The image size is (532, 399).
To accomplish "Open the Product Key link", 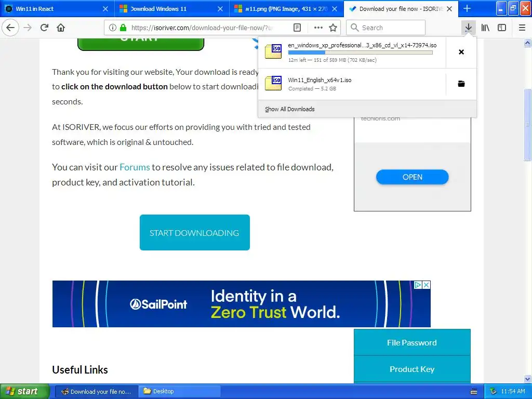I will [412, 369].
